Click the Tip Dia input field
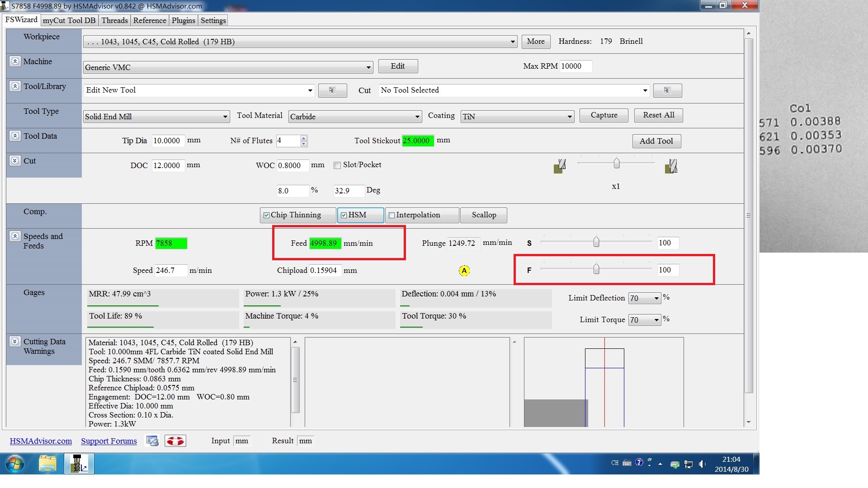Screen dimensions: 868x488 pos(168,141)
